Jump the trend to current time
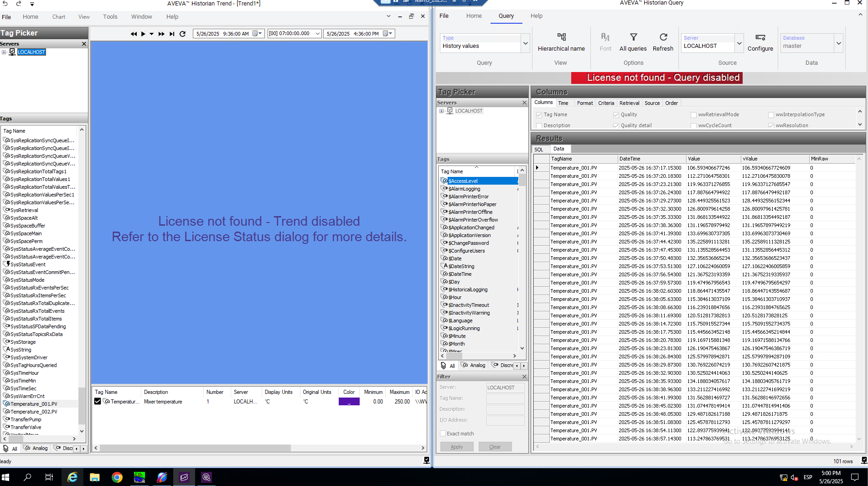The width and height of the screenshot is (868, 486). pyautogui.click(x=172, y=34)
